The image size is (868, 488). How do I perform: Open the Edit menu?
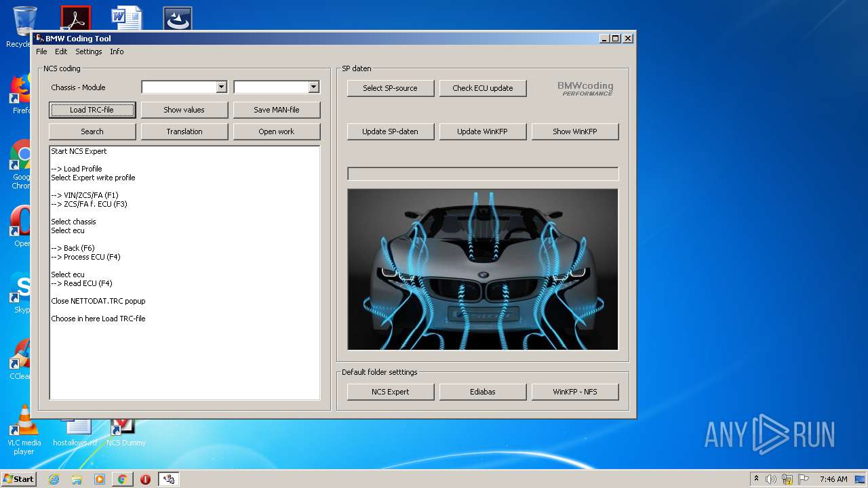coord(61,52)
